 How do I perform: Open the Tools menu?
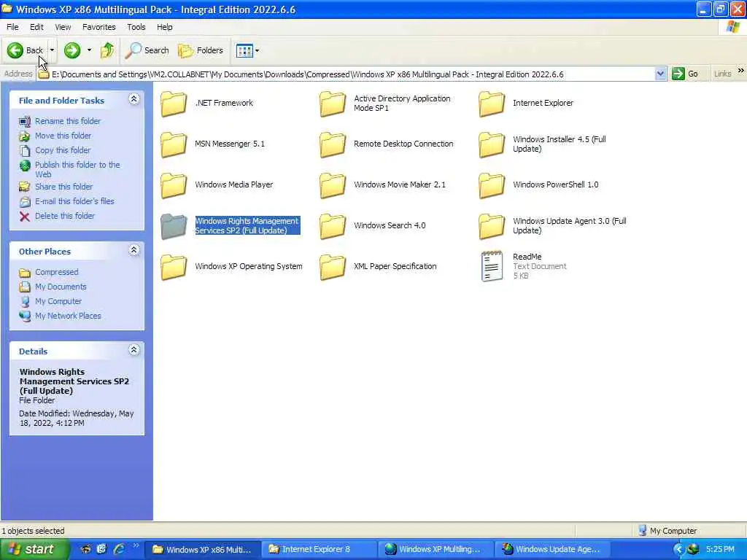point(136,27)
